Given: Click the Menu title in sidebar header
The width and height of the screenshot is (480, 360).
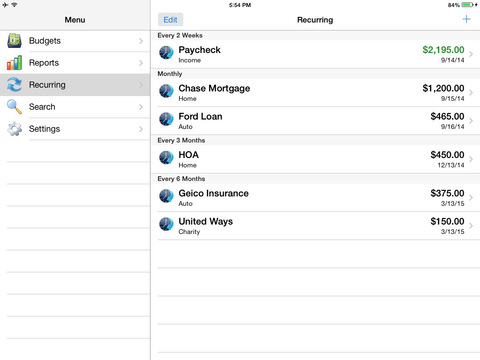Looking at the screenshot, I should (75, 20).
